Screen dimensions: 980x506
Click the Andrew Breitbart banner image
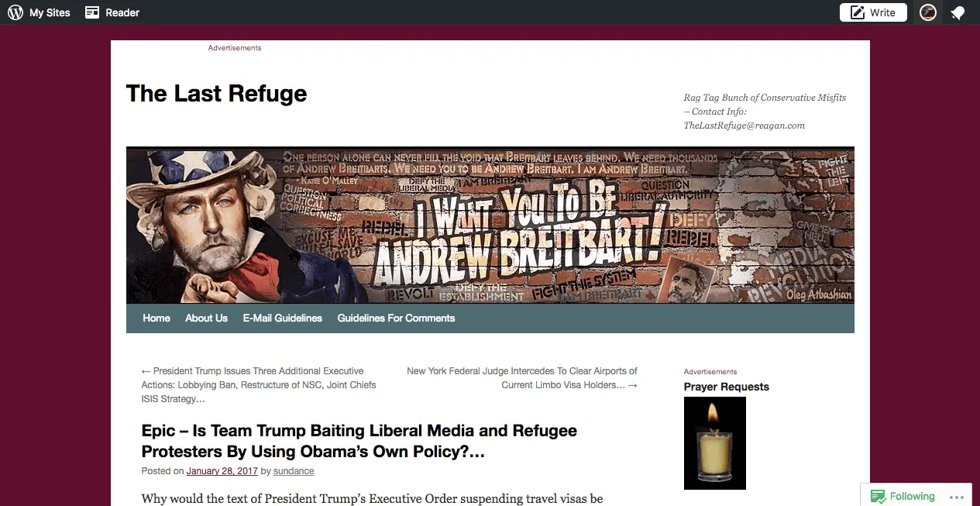pos(490,225)
